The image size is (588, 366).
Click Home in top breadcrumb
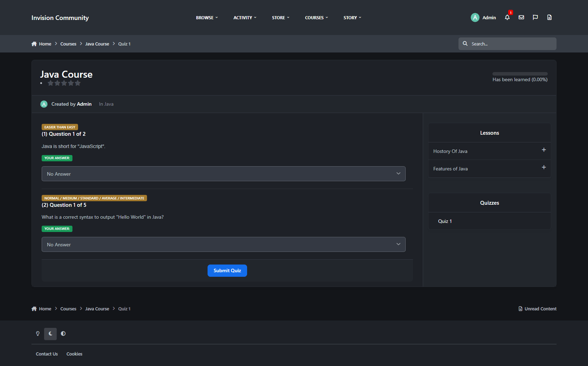pos(45,44)
